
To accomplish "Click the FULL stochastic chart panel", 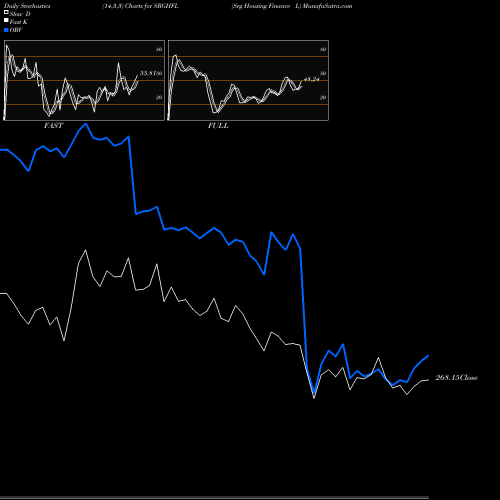I will [248, 80].
